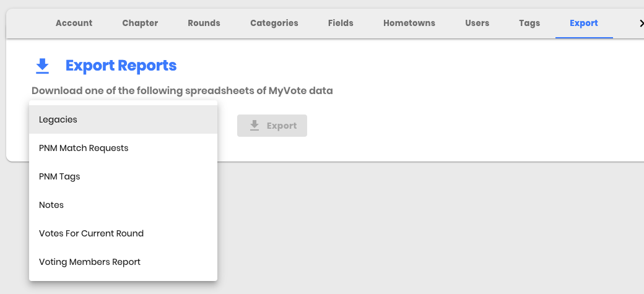Open the Hometowns tab
This screenshot has height=294, width=644.
(x=409, y=24)
